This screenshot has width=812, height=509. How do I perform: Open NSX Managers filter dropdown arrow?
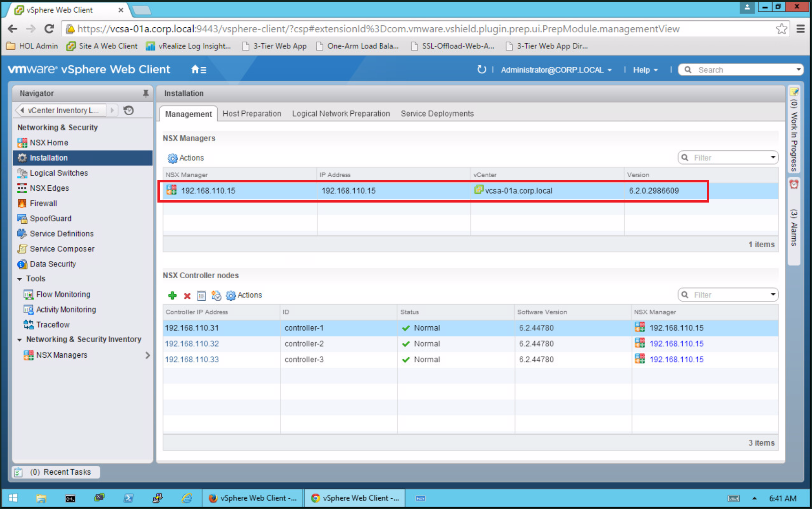pos(773,157)
